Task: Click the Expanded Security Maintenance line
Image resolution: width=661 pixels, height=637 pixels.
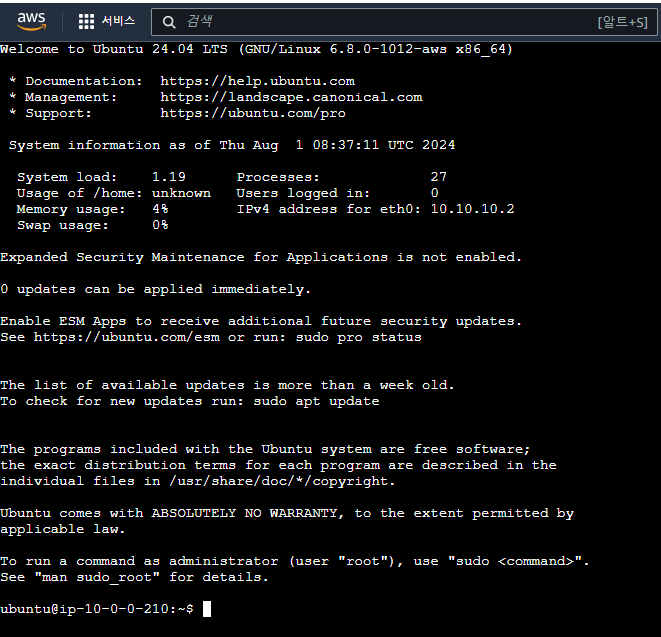Action: [x=261, y=257]
